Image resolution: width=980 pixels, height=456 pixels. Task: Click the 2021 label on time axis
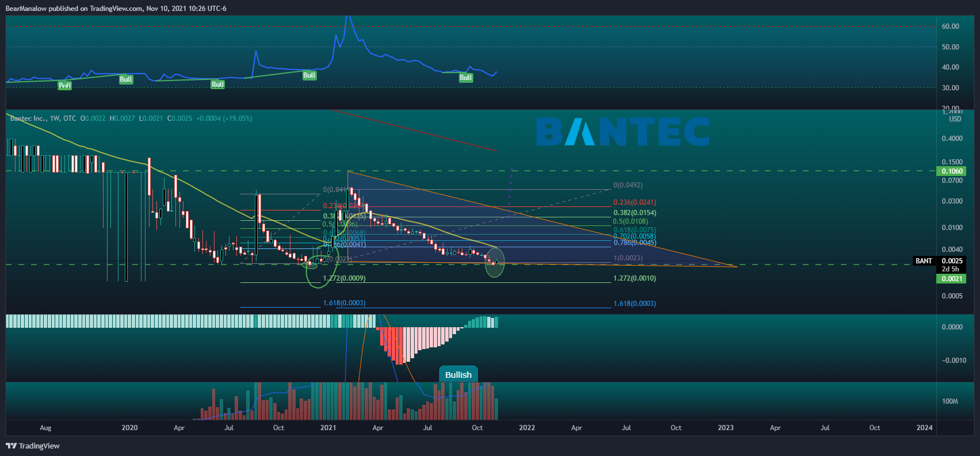[328, 428]
